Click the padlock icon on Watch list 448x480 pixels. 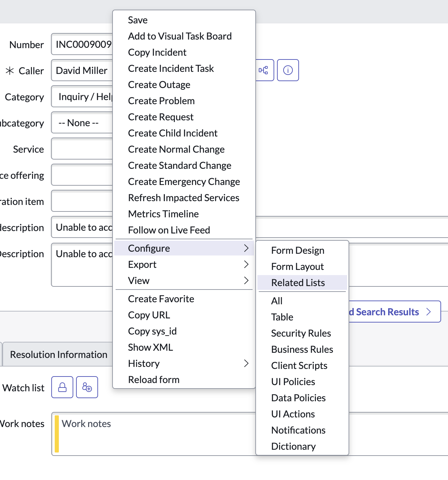click(x=62, y=387)
